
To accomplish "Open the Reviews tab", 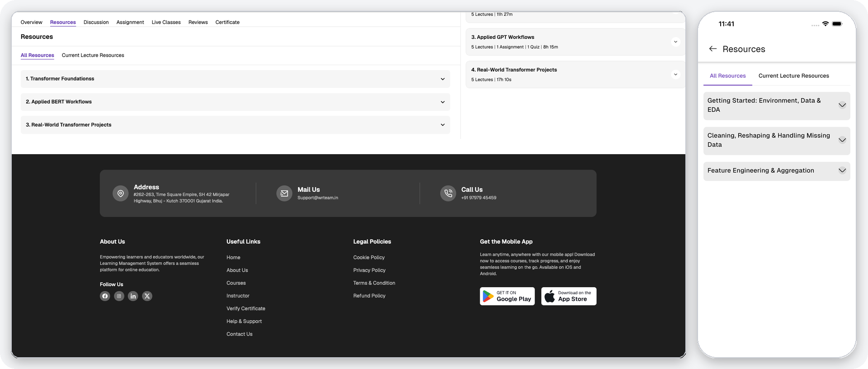I will point(198,22).
